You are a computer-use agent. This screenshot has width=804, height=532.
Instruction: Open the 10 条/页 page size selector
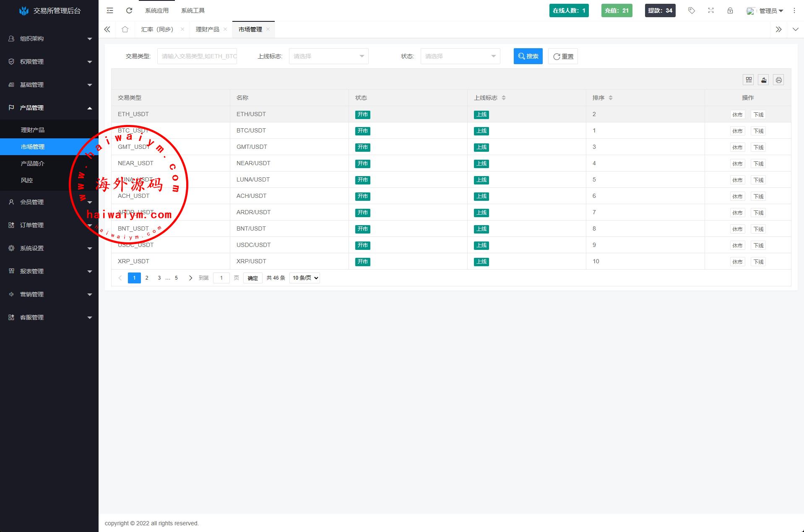tap(304, 278)
